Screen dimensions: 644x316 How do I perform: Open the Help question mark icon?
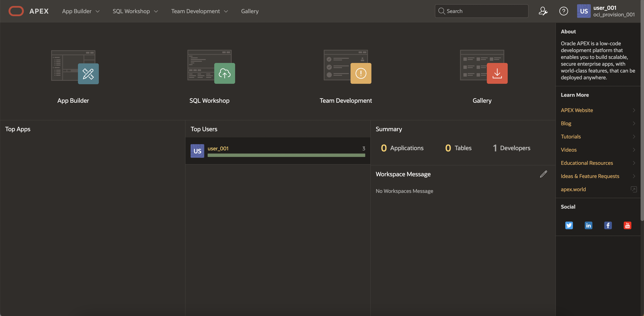tap(563, 11)
